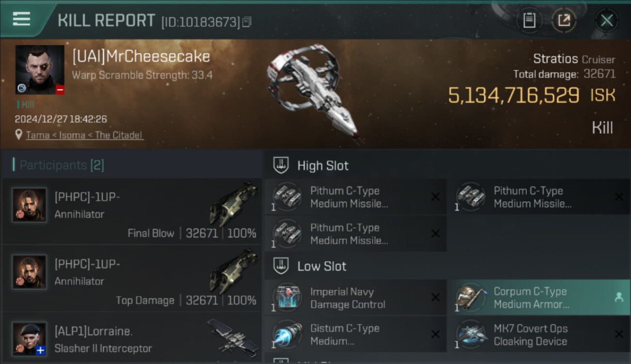
Task: Click the person icon on Corpum module
Action: coord(619,298)
